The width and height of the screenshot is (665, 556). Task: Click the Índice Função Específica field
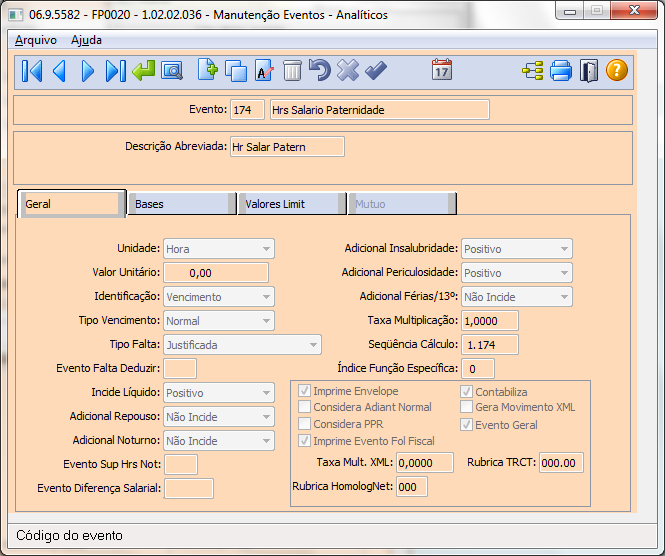478,369
